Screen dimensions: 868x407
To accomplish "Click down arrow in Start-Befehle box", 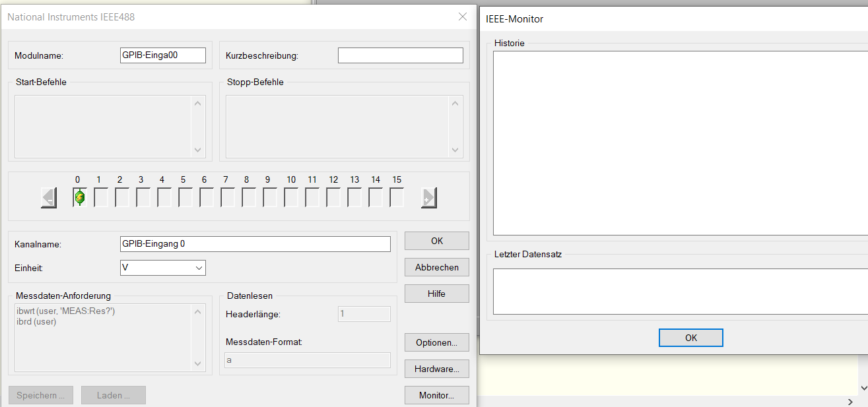I will [198, 150].
